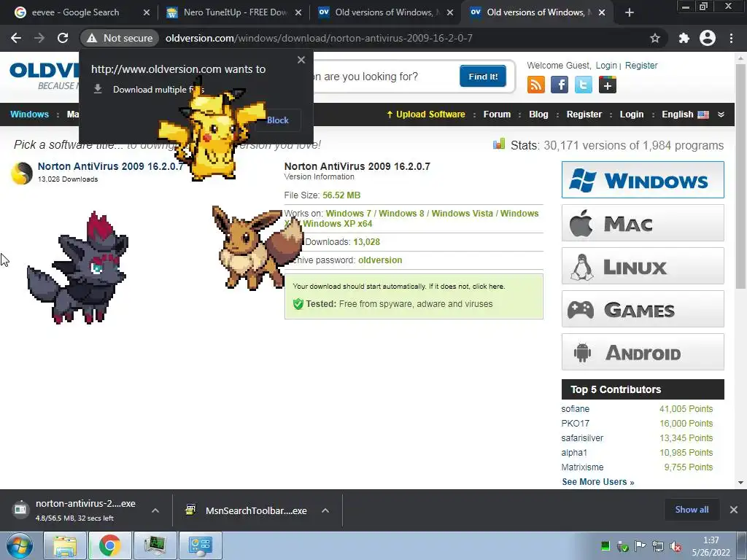The height and width of the screenshot is (560, 747).
Task: Open Chrome three-dot menu
Action: (x=731, y=38)
